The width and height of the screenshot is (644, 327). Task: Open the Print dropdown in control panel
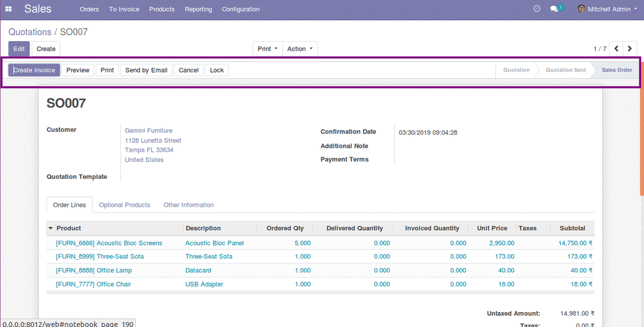coord(267,49)
